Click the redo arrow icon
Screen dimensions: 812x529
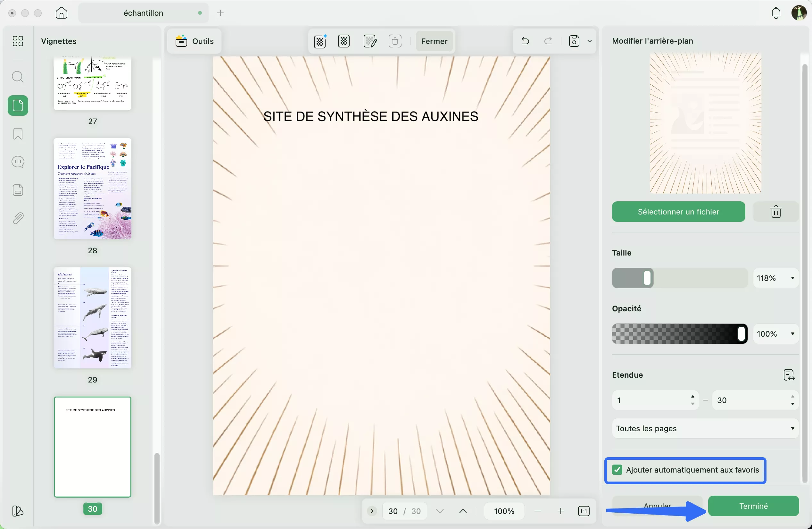(548, 41)
